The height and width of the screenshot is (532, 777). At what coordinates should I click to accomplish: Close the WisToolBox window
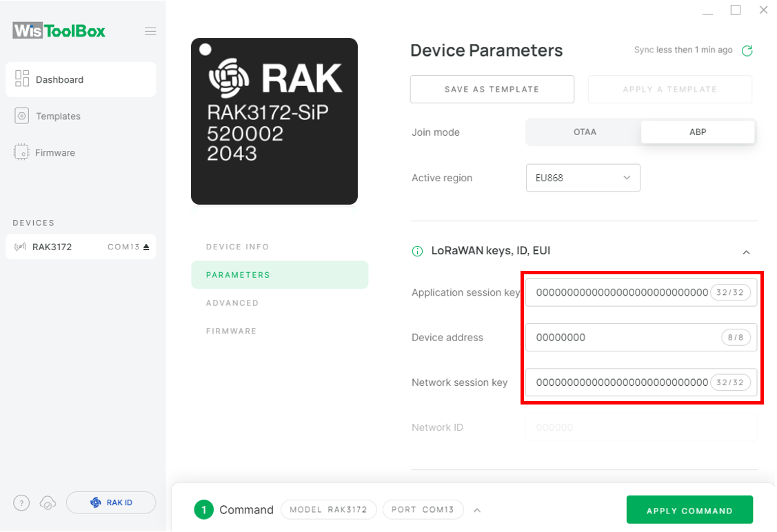pyautogui.click(x=764, y=10)
